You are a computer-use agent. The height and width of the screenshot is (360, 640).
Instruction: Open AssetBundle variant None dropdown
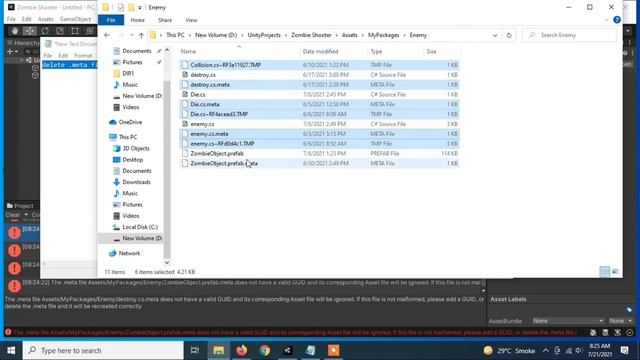[x=621, y=321]
